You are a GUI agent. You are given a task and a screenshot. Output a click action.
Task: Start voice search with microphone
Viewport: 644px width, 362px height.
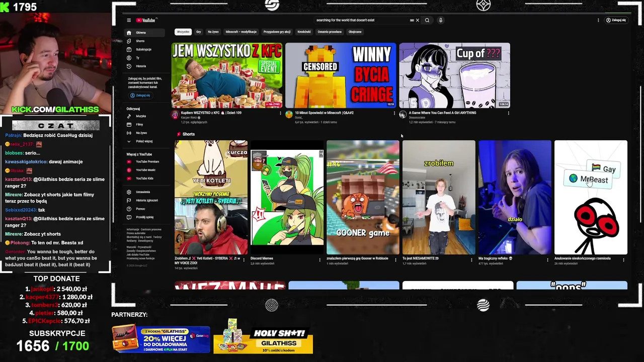[x=441, y=20]
